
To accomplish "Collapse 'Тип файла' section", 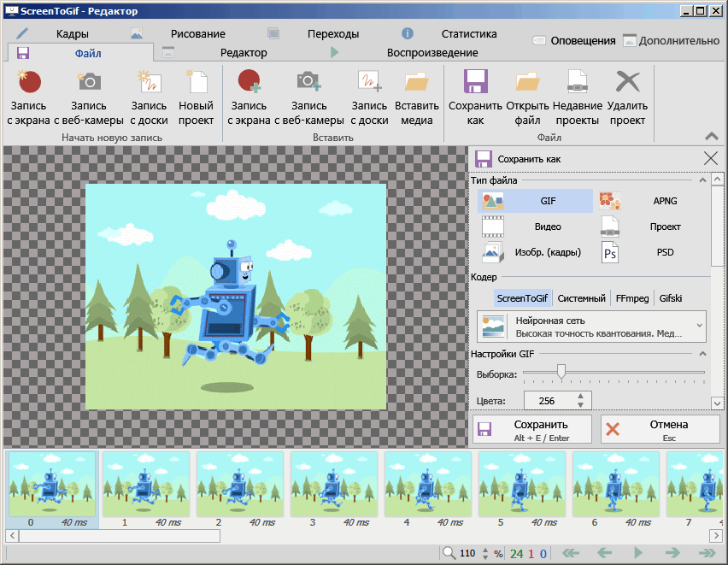I will [x=702, y=180].
